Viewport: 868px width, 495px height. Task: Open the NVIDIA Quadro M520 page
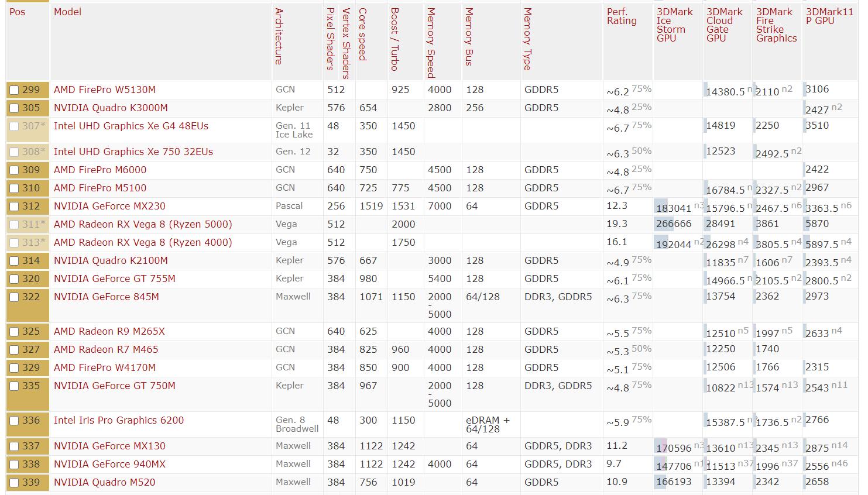point(105,482)
